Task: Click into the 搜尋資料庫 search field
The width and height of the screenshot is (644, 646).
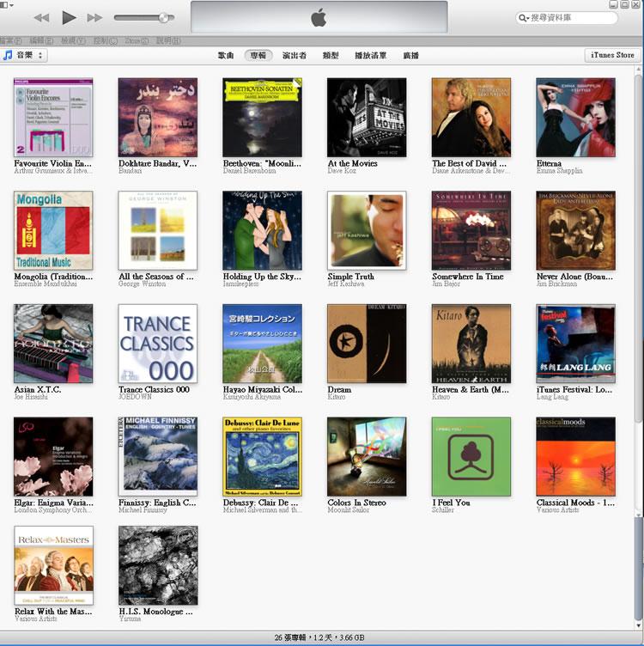Action: [567, 18]
